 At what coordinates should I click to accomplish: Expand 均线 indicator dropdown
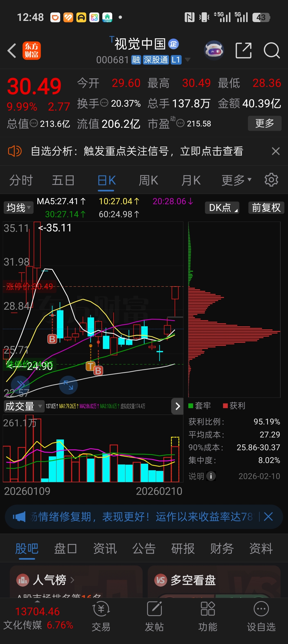[x=19, y=207]
